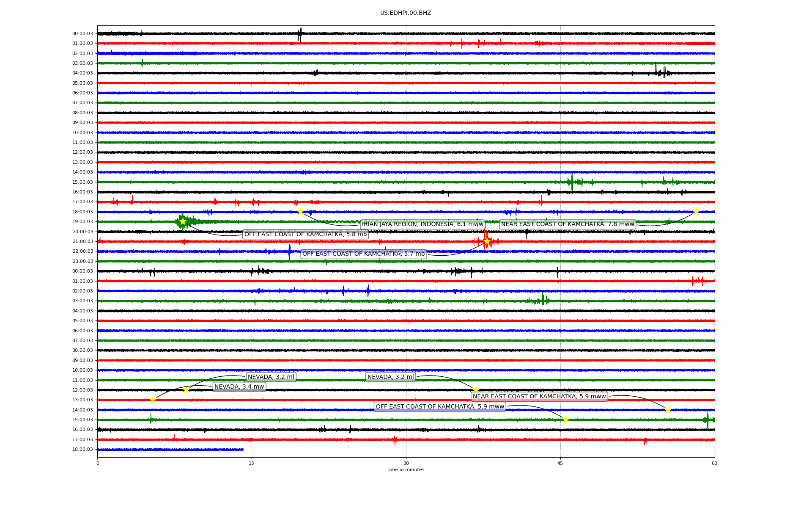
Task: Click the star marking the Irian Jaya 6.1 event
Action: click(x=300, y=212)
